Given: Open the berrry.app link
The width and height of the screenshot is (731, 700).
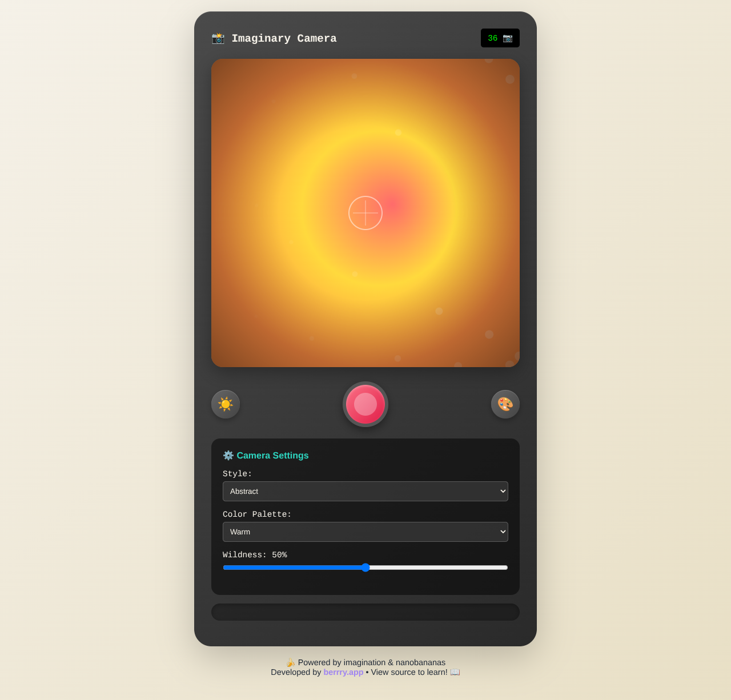Looking at the screenshot, I should (x=343, y=672).
